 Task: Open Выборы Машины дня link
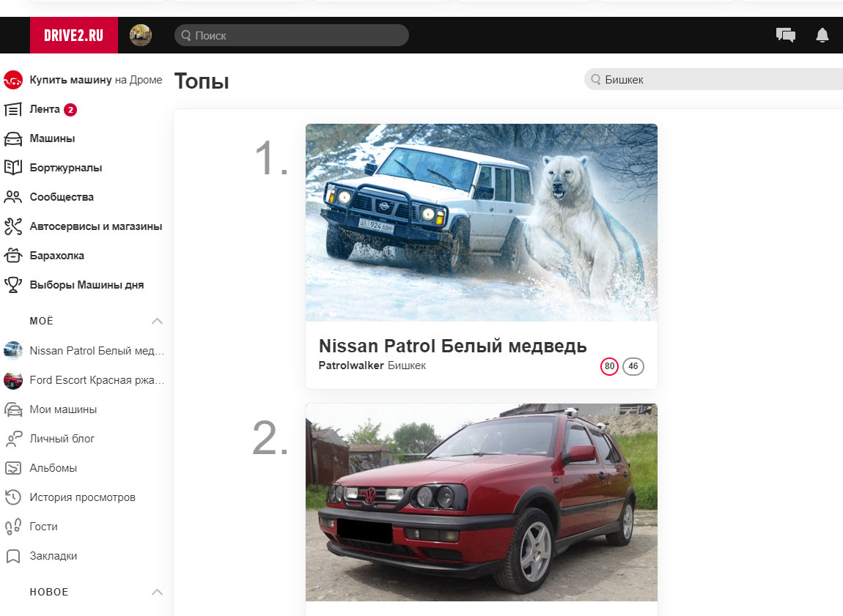86,285
